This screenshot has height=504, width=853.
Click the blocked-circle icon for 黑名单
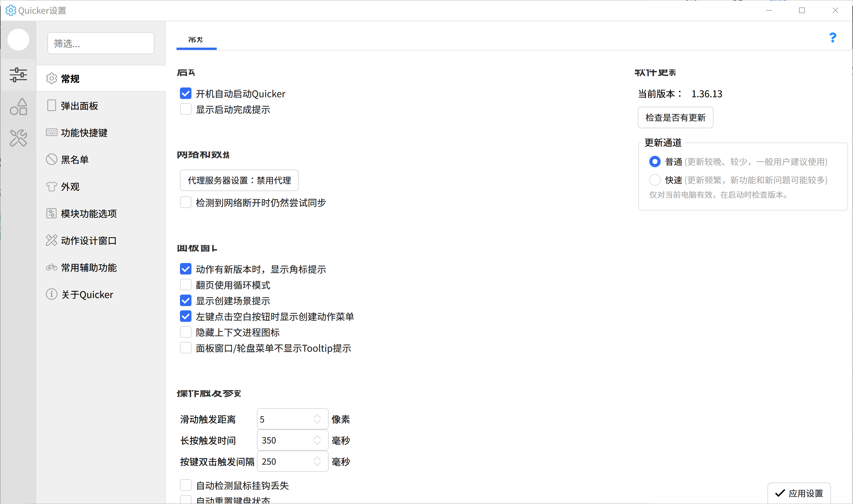click(x=52, y=159)
